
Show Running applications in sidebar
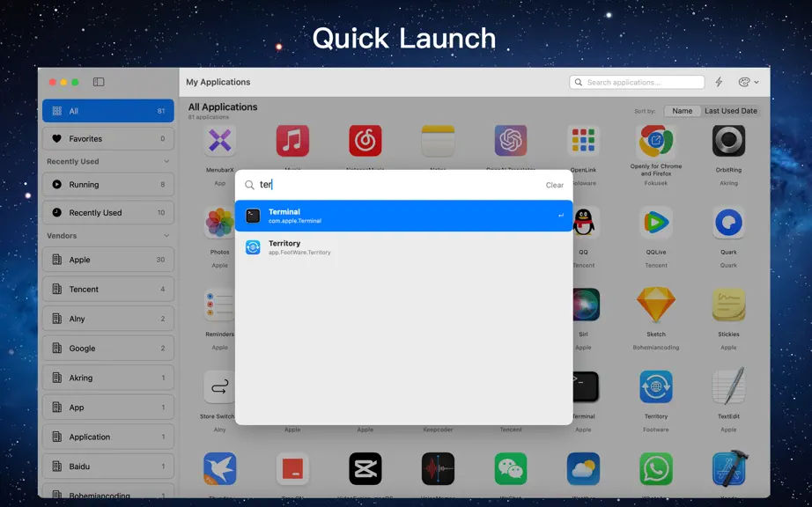[108, 184]
